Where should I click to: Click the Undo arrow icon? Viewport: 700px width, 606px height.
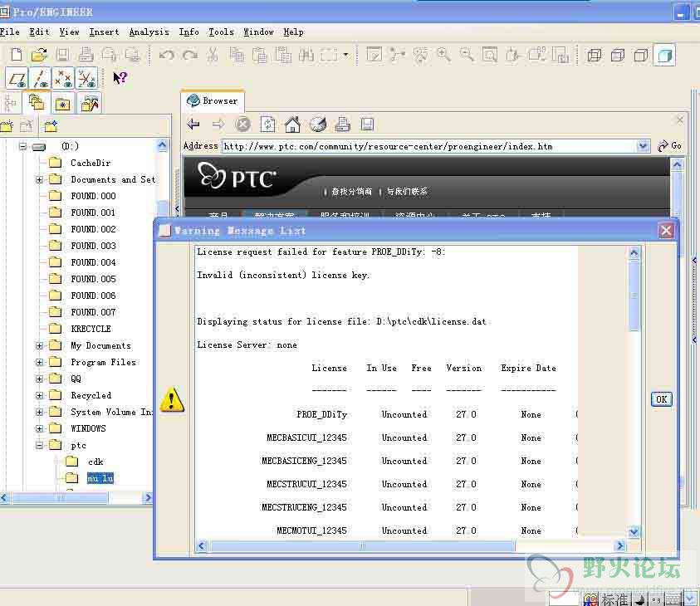pyautogui.click(x=167, y=55)
